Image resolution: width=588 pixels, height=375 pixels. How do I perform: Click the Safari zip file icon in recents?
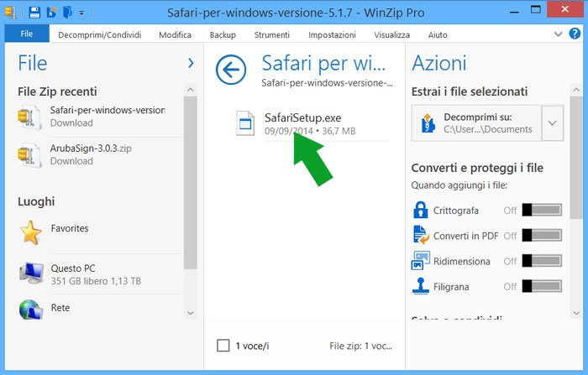(x=29, y=117)
